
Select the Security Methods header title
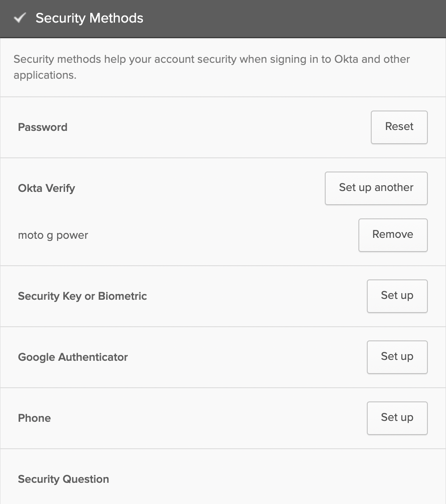click(89, 18)
